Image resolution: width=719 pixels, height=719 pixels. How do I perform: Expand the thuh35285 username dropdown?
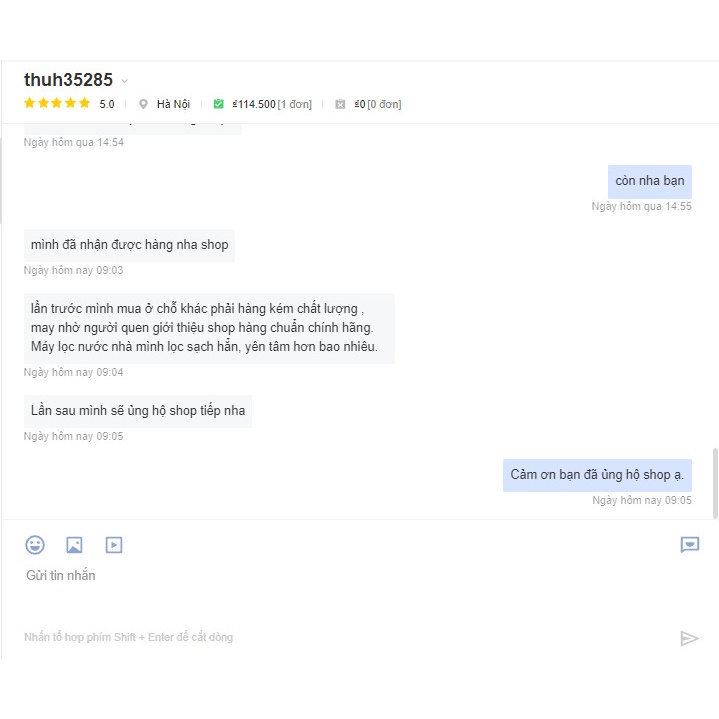pos(125,81)
